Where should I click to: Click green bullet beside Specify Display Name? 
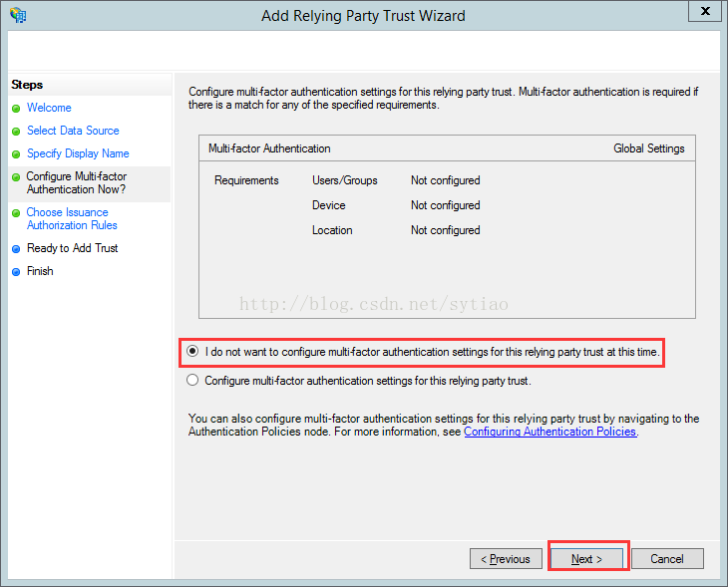16,154
